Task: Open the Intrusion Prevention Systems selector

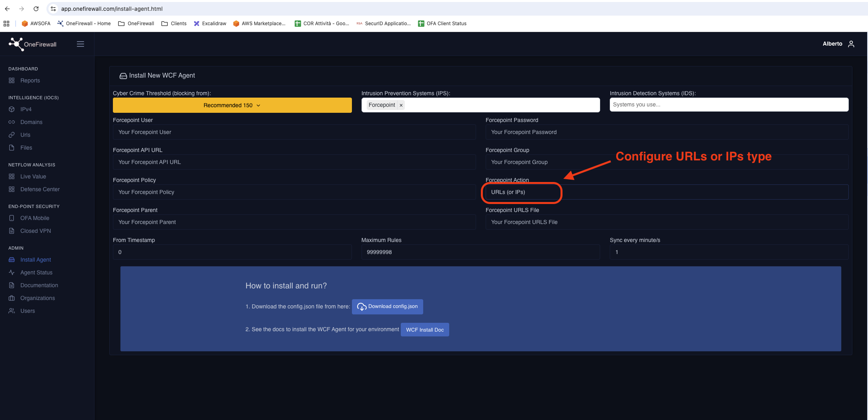Action: coord(480,105)
